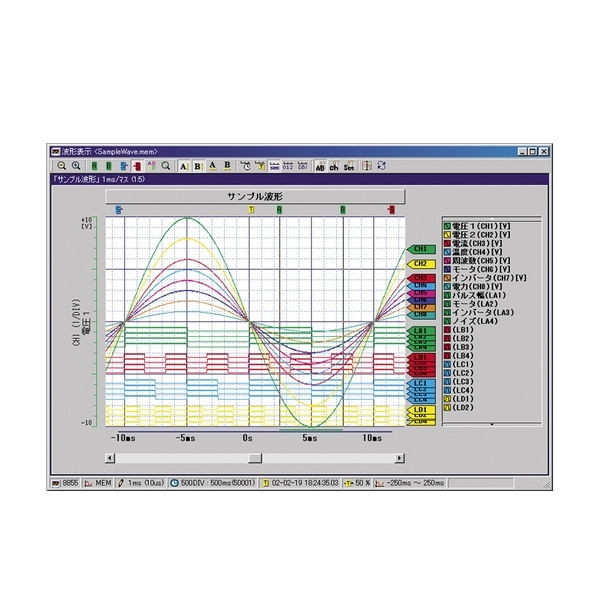Click the サンプル波形 title bar above the graph
This screenshot has height=600, width=600.
[259, 196]
